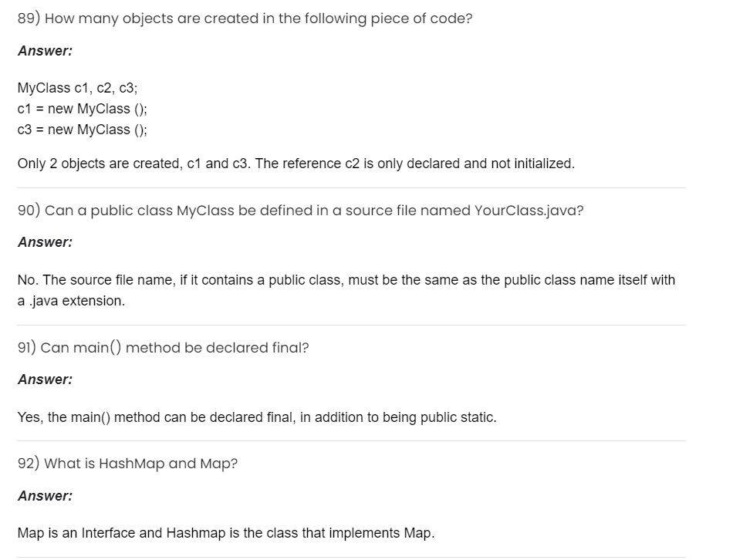The height and width of the screenshot is (560, 750).
Task: Click the "Map is an Interface" answer text
Action: (226, 533)
